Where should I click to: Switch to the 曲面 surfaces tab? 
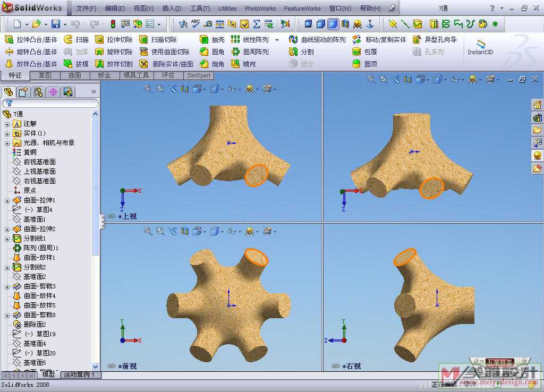coord(75,75)
